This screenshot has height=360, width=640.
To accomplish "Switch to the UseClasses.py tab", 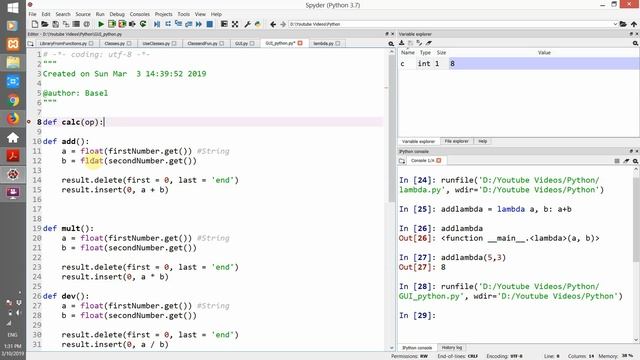I will click(x=156, y=43).
